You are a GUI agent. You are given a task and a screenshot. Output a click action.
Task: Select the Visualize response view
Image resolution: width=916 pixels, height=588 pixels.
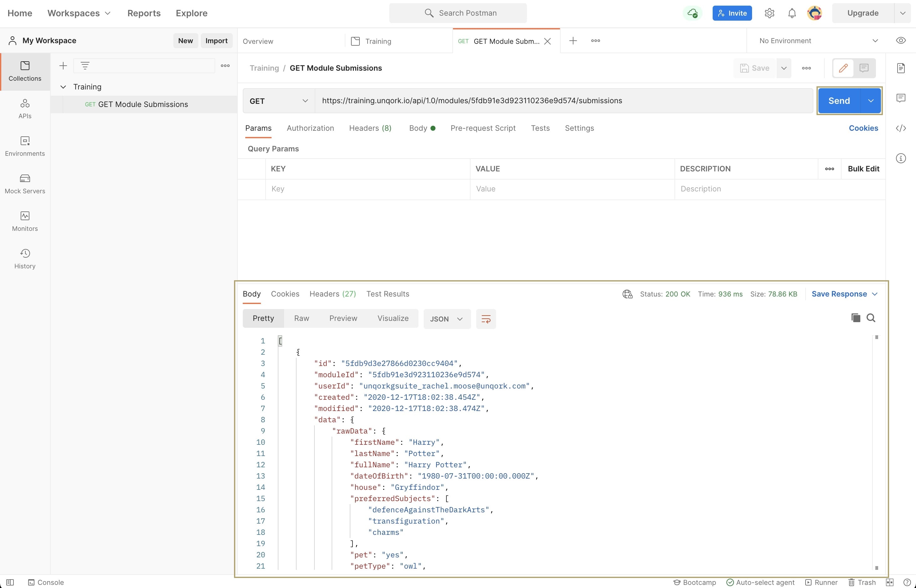(393, 318)
